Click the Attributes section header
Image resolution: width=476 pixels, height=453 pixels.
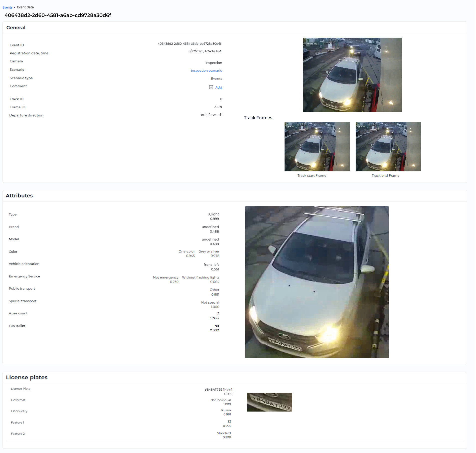pyautogui.click(x=19, y=196)
